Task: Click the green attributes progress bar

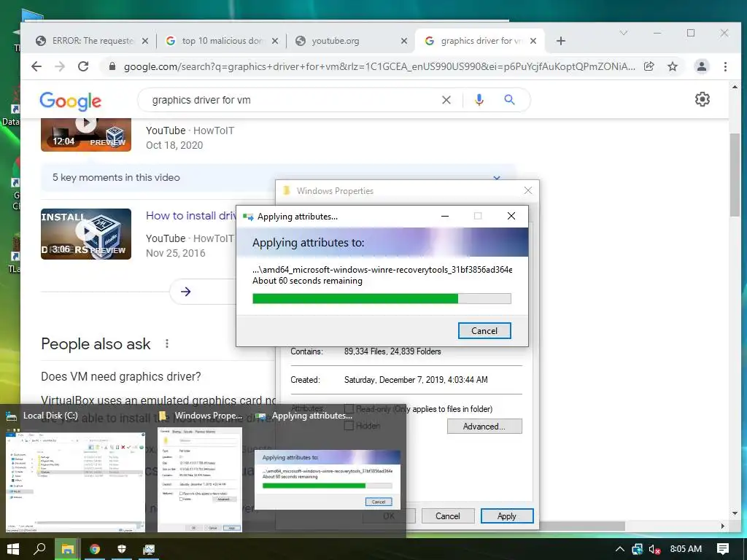Action: (381, 298)
